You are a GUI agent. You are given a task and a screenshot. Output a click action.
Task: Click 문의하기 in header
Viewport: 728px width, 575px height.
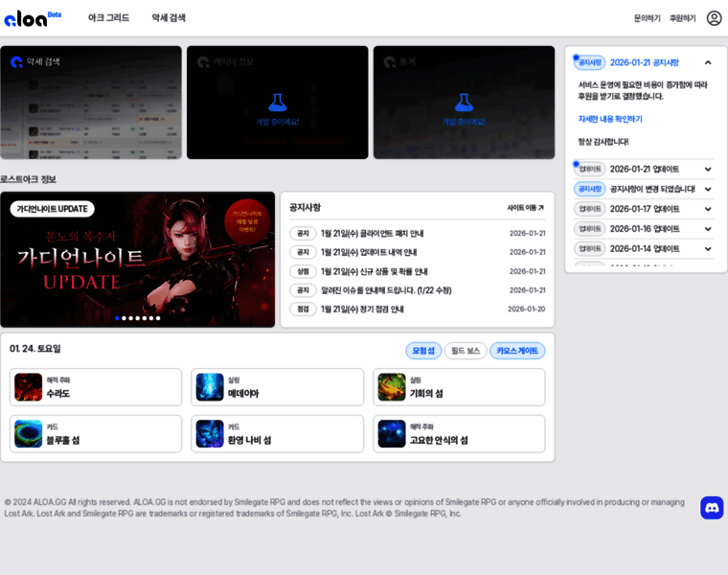point(648,18)
